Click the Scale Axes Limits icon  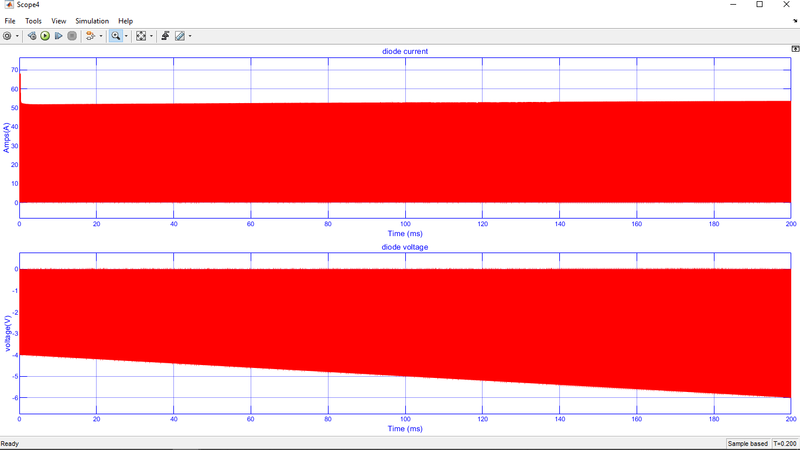tap(141, 36)
